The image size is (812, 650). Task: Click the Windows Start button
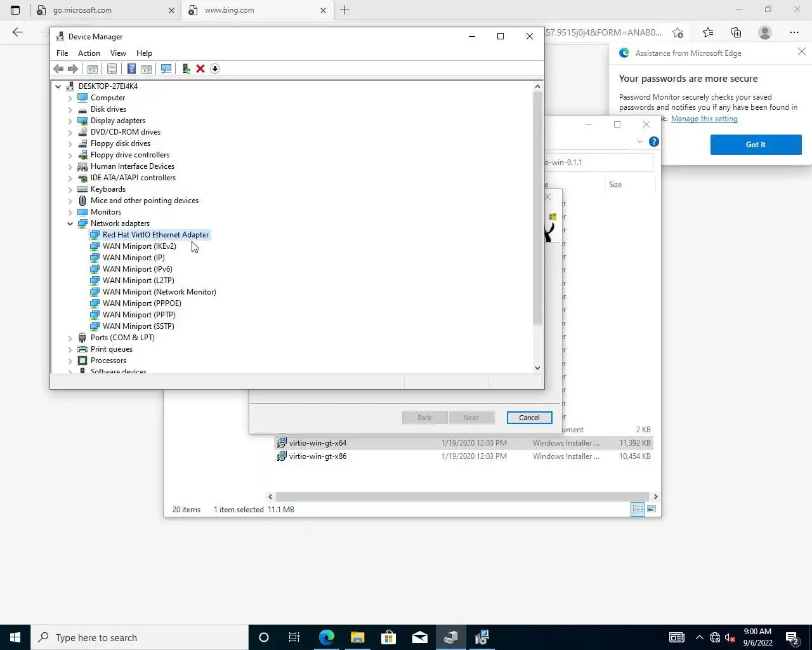[15, 637]
